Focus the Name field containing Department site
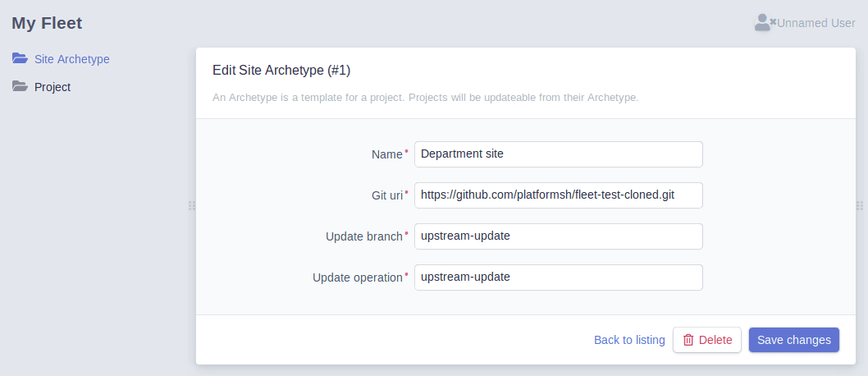 click(559, 154)
